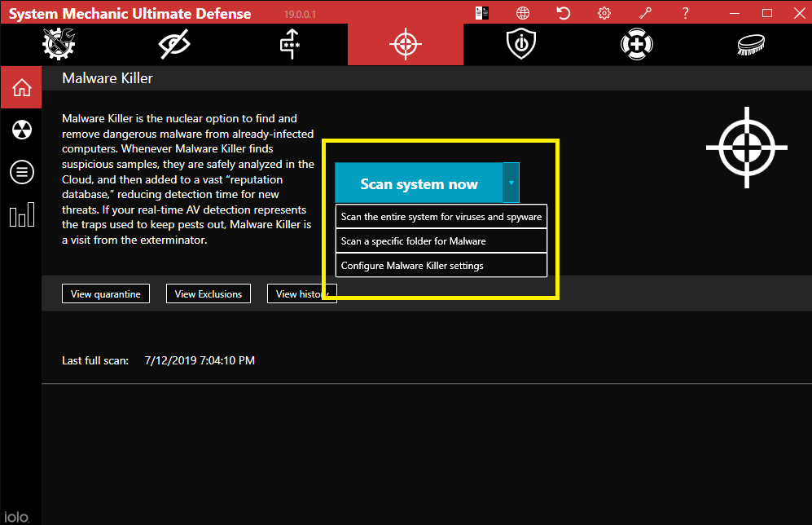Minimize the System Mechanic window
Screen dimensions: 812x525
click(x=735, y=14)
